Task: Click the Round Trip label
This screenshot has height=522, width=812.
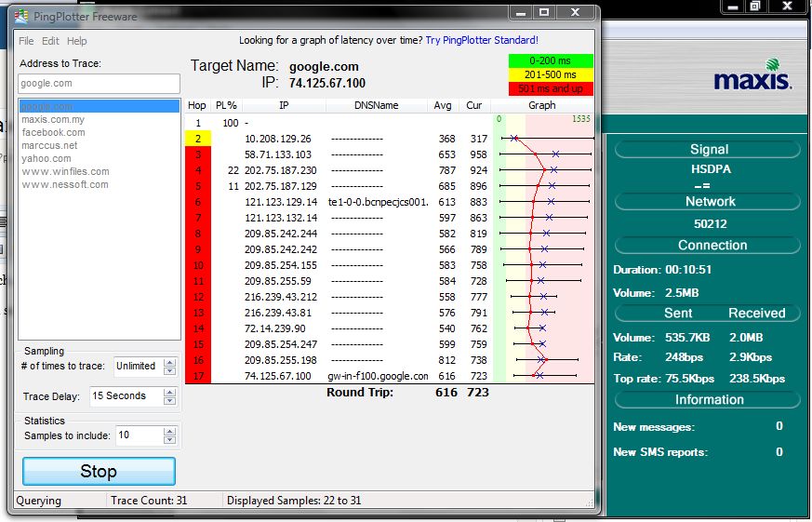Action: [360, 392]
